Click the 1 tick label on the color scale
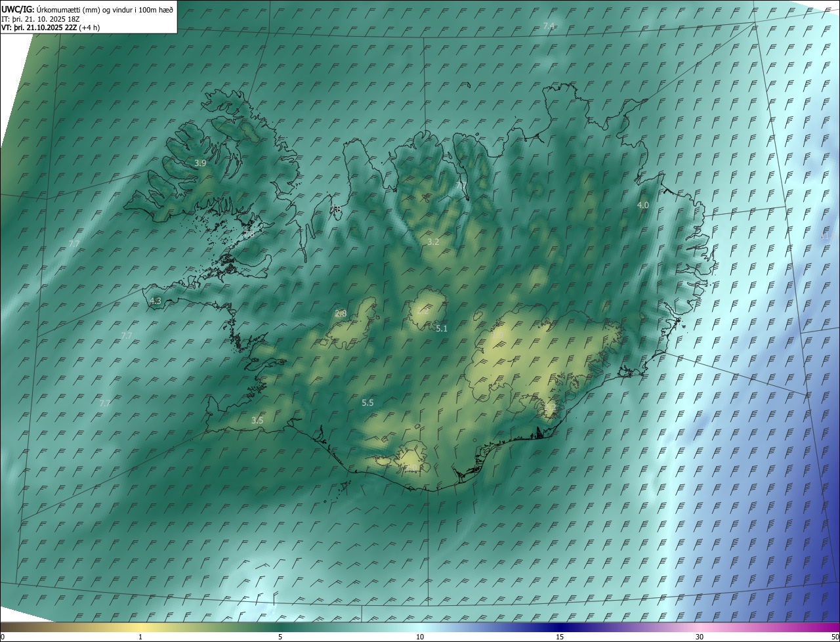 [140, 637]
